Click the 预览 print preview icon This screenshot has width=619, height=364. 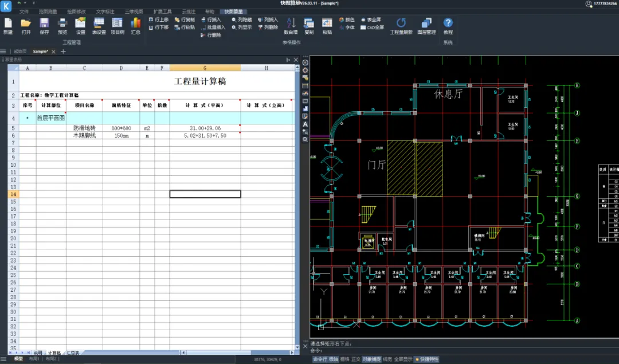coord(62,26)
